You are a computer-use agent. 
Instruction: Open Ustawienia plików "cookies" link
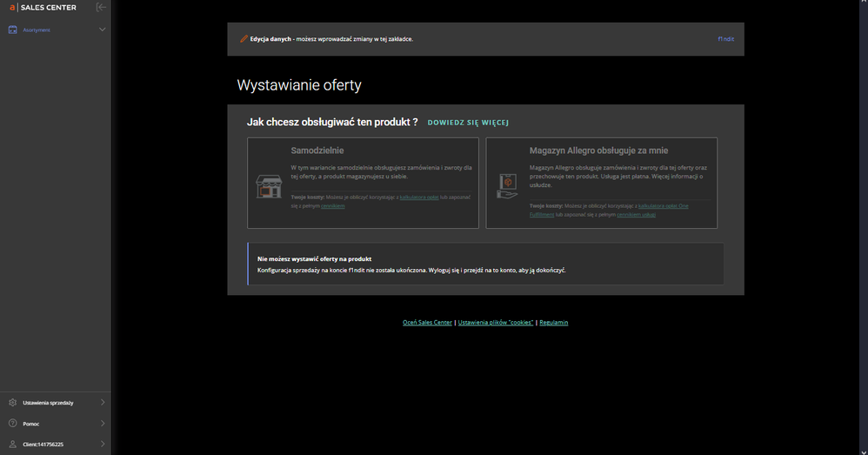[495, 323]
